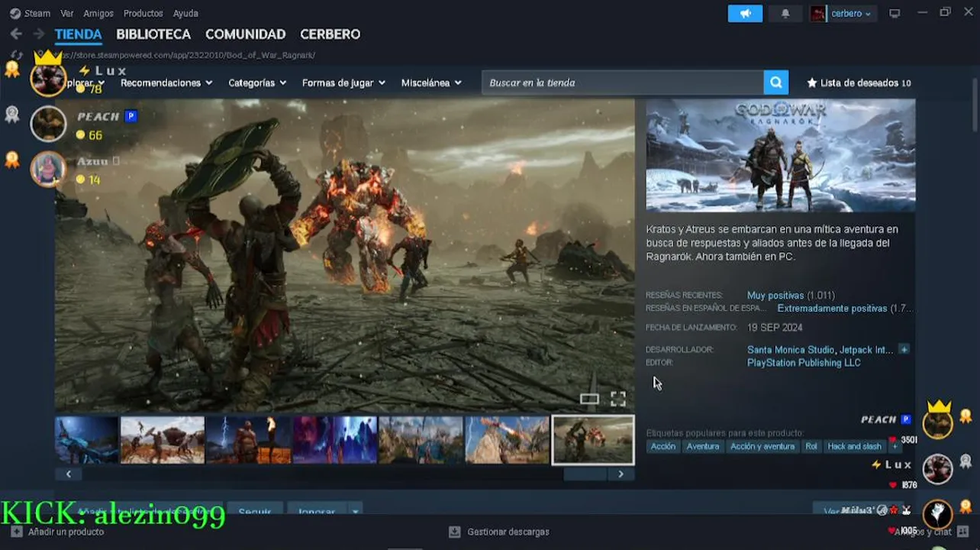Open the Miscelánea dropdown

[431, 82]
